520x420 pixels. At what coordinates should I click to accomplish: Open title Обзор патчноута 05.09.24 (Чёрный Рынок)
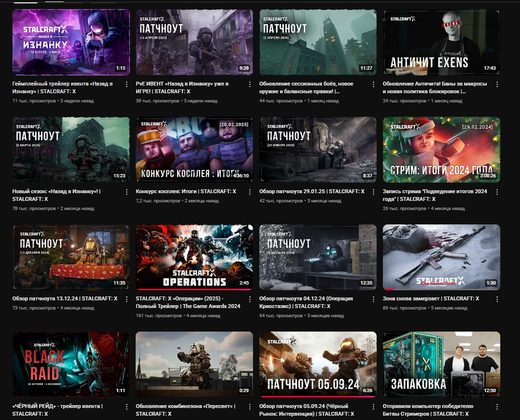tap(307, 410)
